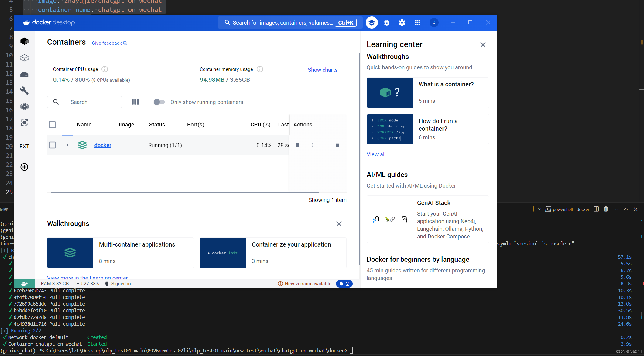Open the new terminal profile dropdown arrow

click(x=540, y=209)
